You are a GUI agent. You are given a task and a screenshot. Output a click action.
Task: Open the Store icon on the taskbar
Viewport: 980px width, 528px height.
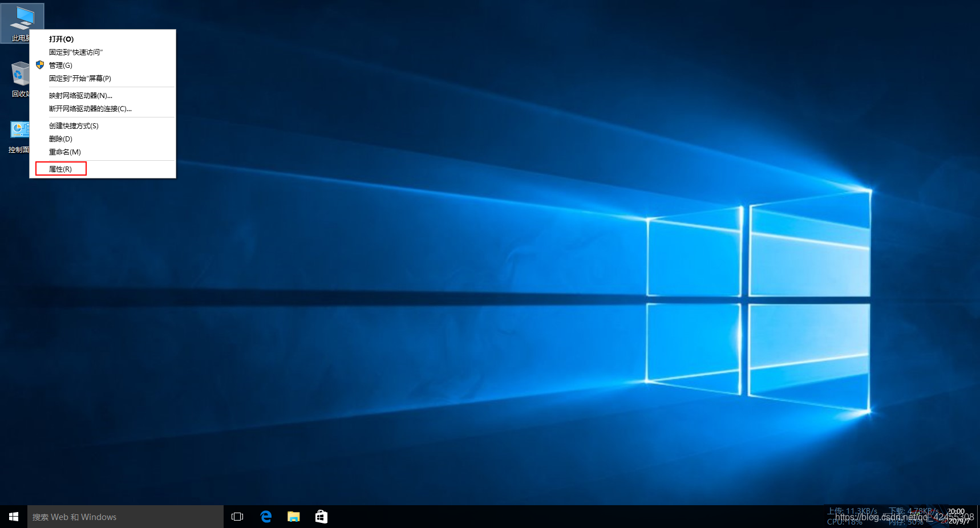coord(321,517)
